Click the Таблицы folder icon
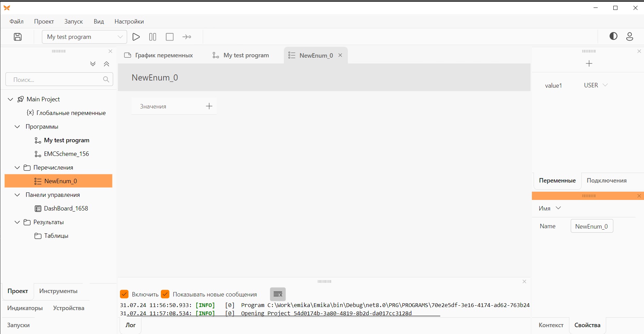Screen dimensions: 644x334 point(38,236)
